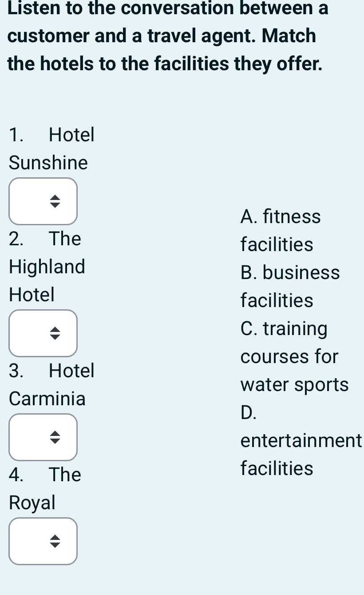Click the word Royal

click(32, 503)
